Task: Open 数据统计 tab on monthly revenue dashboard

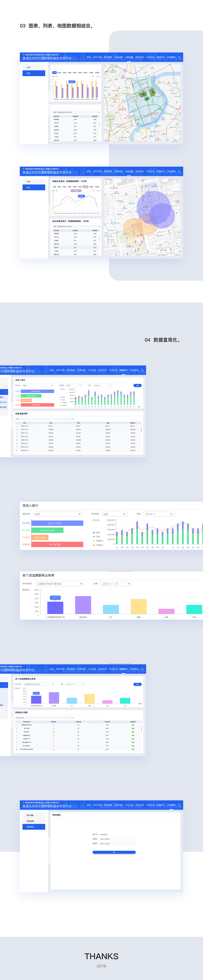Action: click(x=123, y=370)
